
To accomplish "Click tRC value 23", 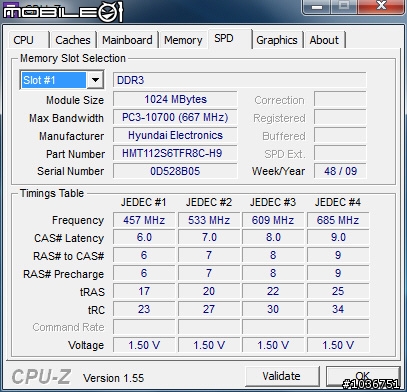I will [144, 309].
